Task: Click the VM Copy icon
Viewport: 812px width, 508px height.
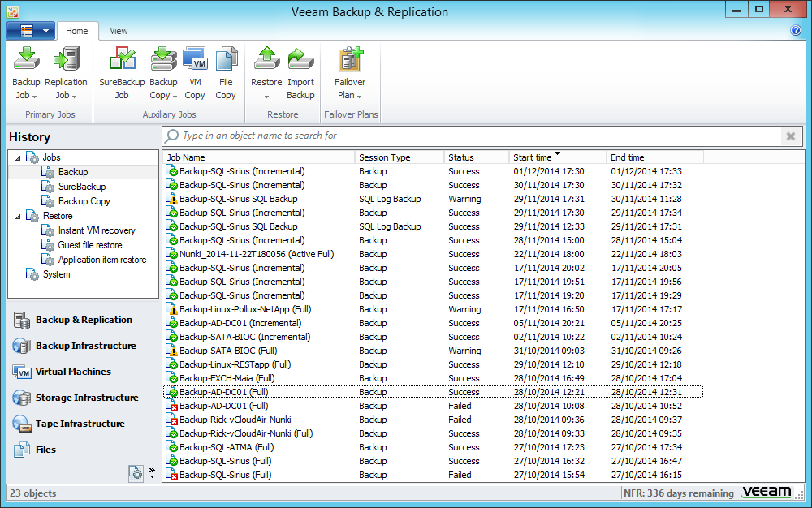Action: [x=195, y=72]
